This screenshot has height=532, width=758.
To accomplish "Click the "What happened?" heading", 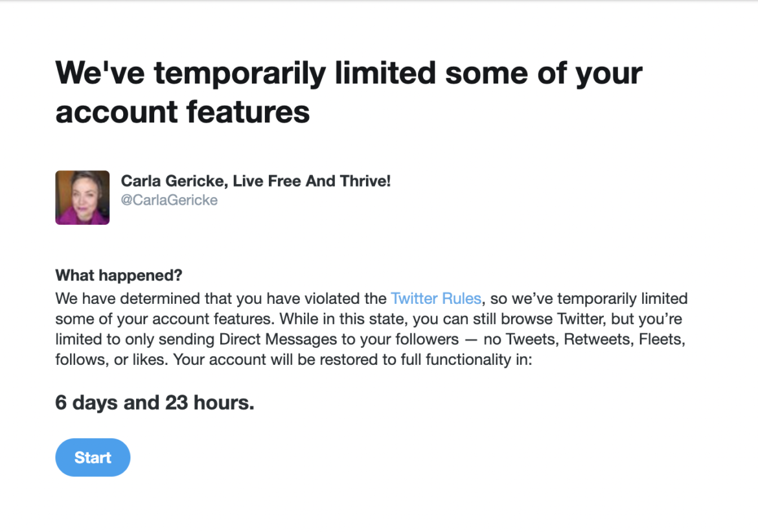I will pyautogui.click(x=119, y=275).
